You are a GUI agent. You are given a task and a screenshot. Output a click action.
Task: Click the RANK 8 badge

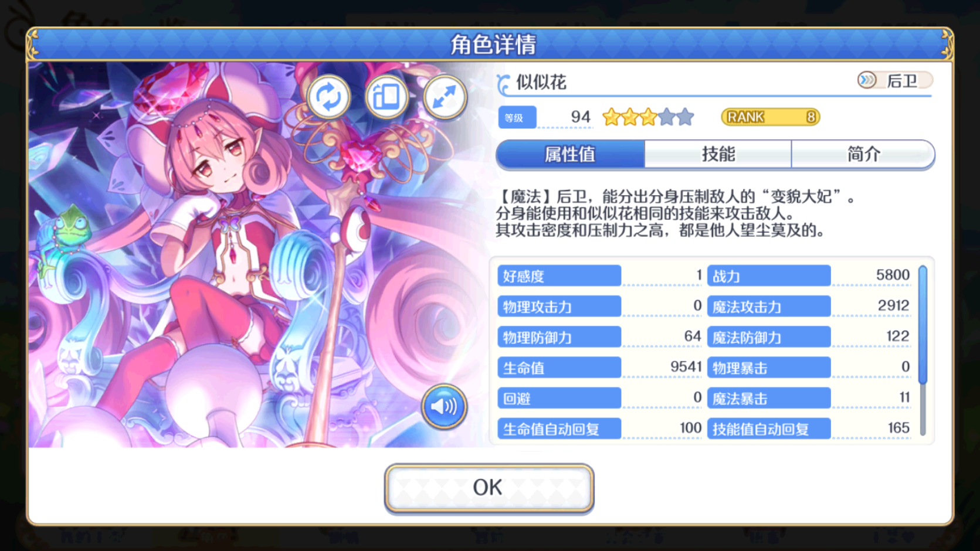click(770, 117)
